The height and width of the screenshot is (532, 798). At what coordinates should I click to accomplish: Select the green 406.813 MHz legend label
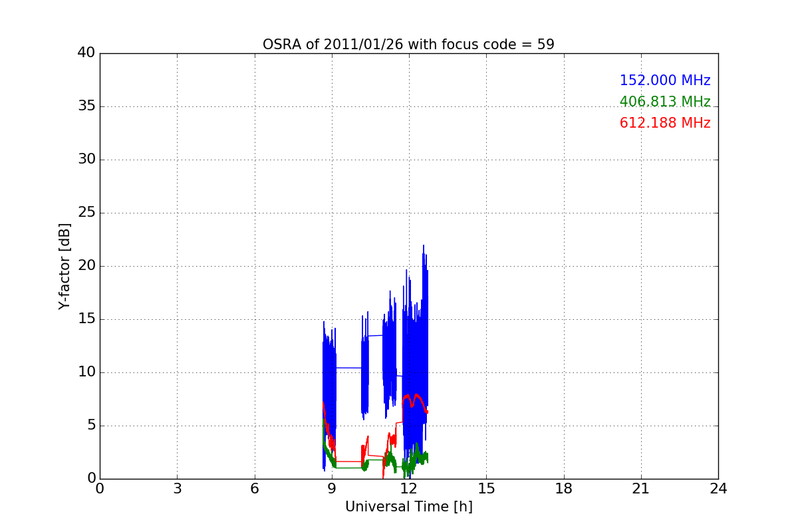[665, 102]
